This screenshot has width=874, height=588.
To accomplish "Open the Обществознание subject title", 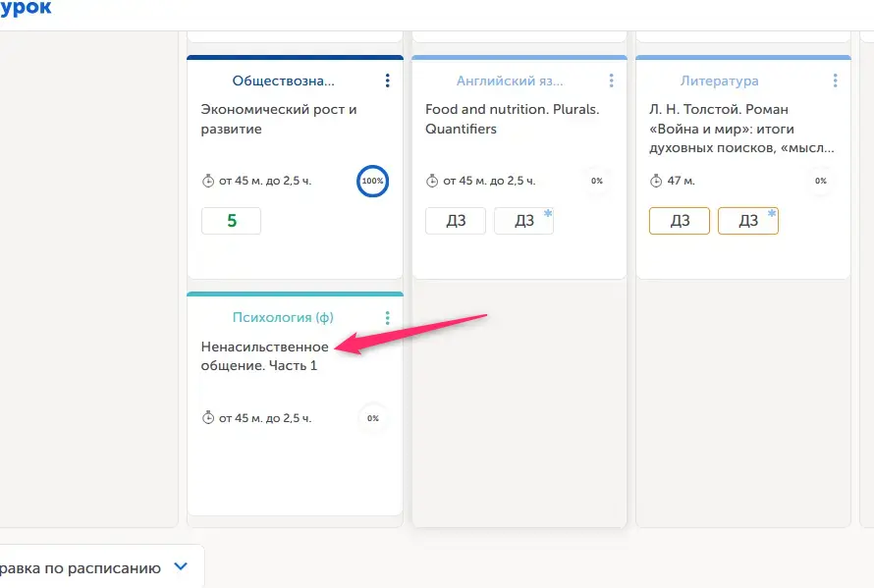I will (x=283, y=80).
